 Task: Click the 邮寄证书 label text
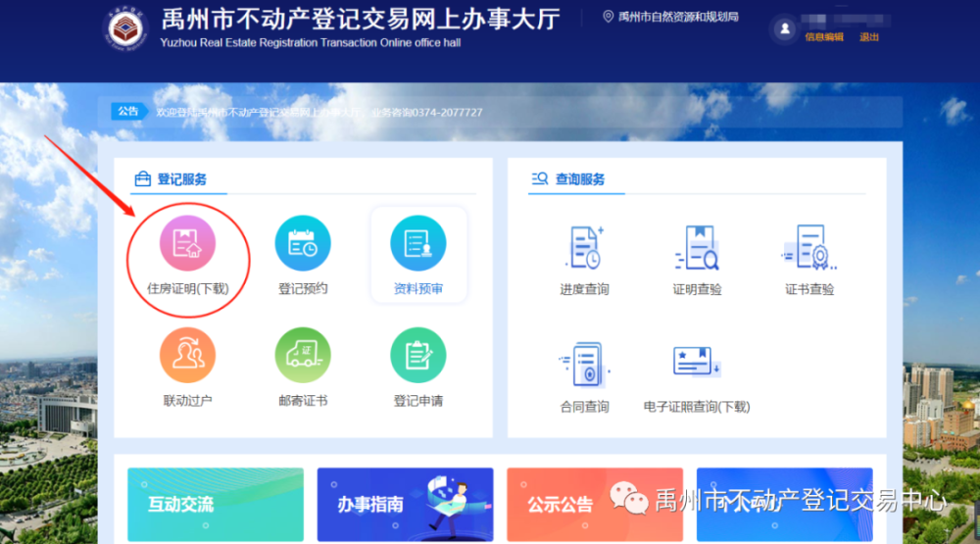303,401
